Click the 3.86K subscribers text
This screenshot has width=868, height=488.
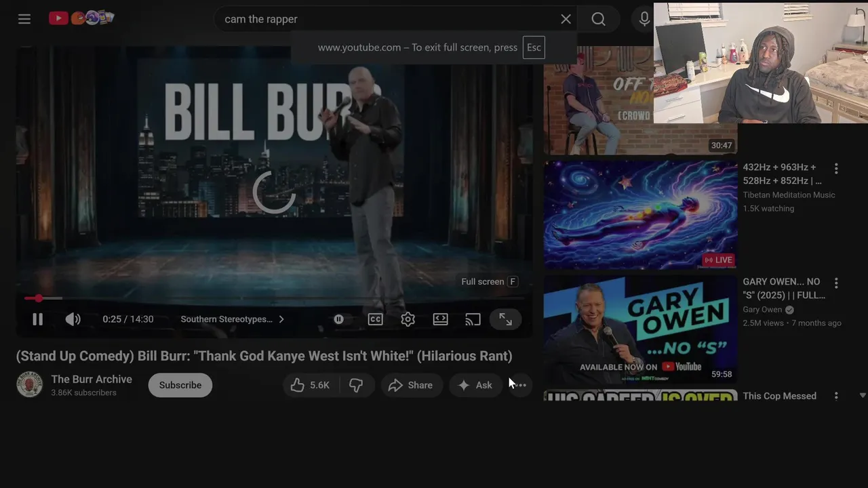tap(83, 393)
